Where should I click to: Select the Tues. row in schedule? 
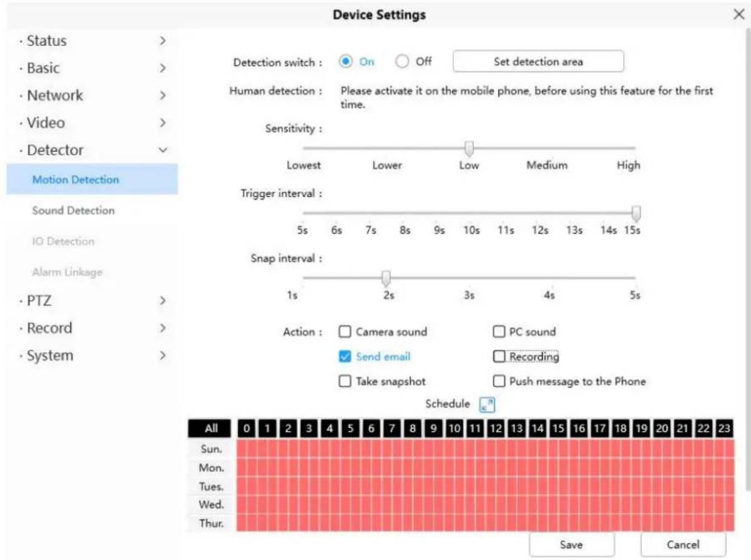[x=212, y=486]
